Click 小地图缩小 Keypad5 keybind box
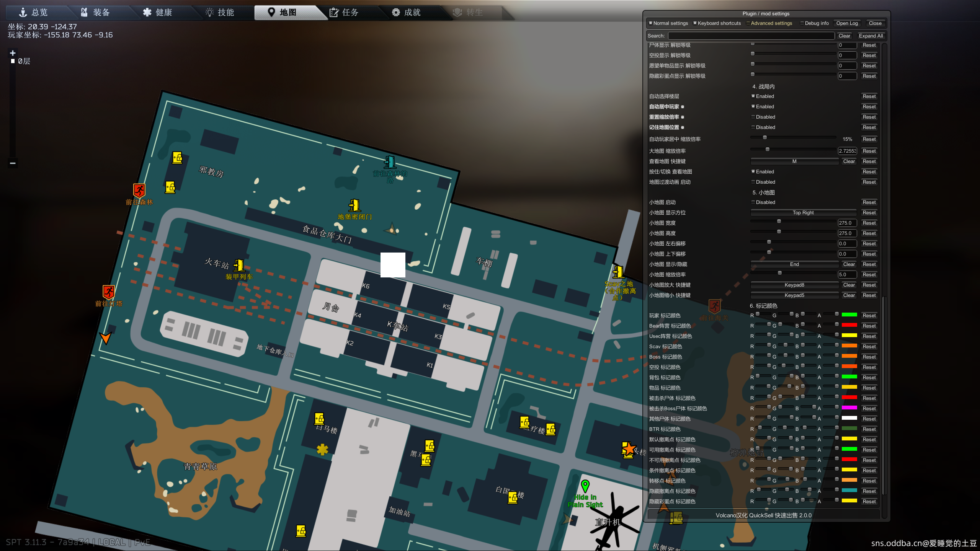The width and height of the screenshot is (980, 551). (794, 295)
